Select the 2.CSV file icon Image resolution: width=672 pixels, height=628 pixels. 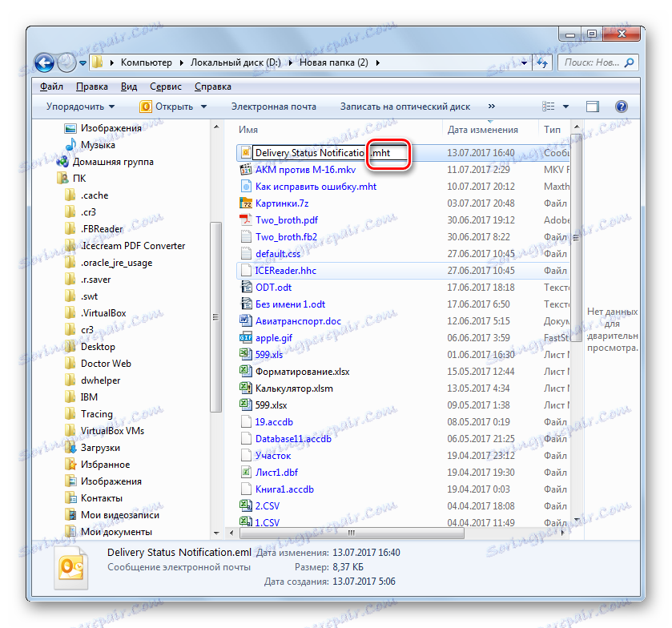tap(246, 505)
